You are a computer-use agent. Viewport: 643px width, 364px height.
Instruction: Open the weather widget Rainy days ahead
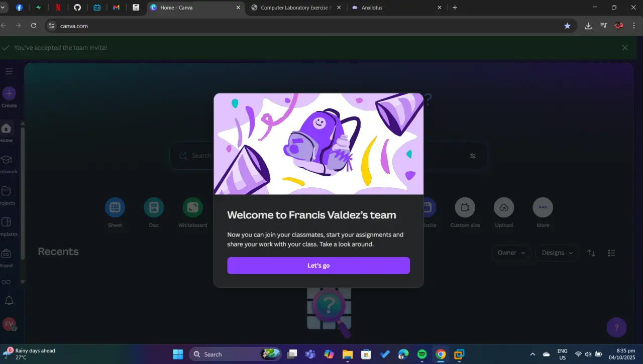click(x=30, y=354)
